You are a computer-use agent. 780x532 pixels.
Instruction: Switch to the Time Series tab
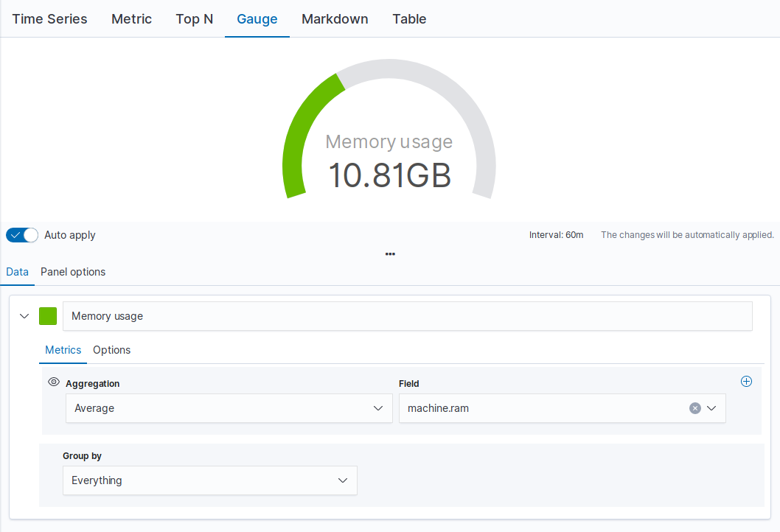click(x=49, y=19)
